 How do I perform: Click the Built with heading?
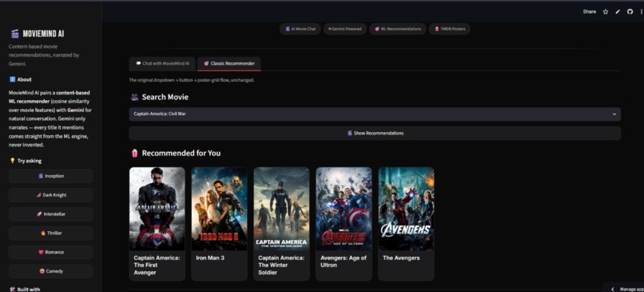point(28,290)
